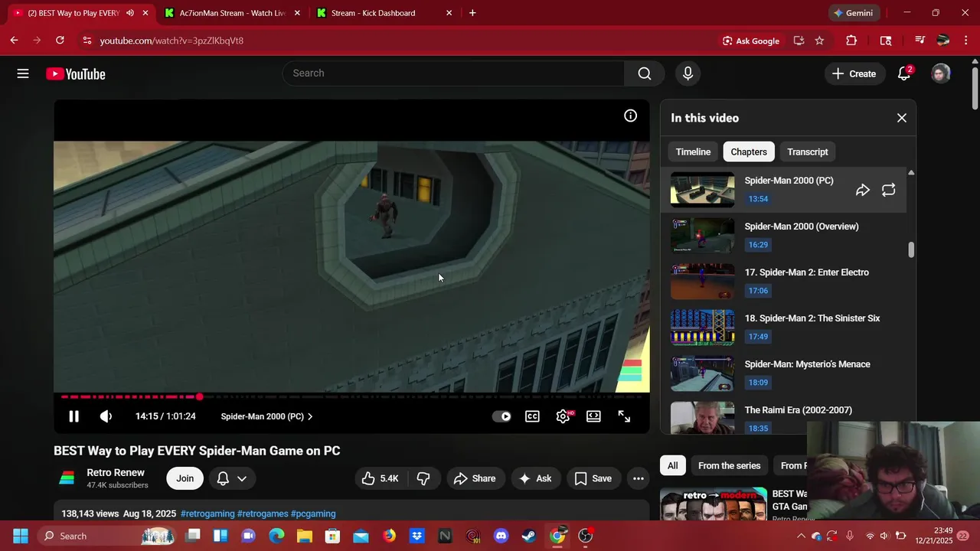Image resolution: width=980 pixels, height=551 pixels.
Task: Pause the video playback
Action: (74, 416)
